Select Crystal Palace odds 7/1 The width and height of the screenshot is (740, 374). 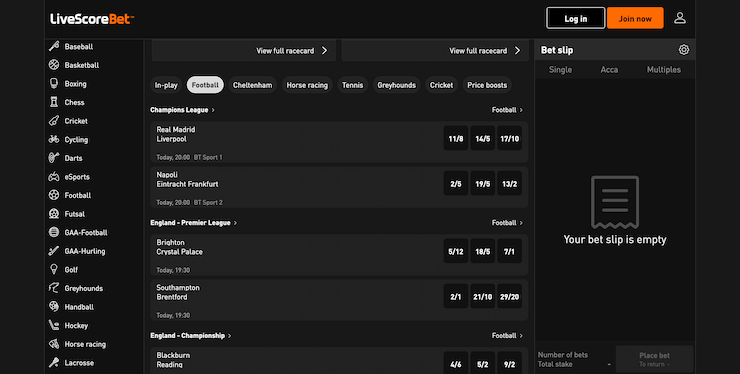coord(510,251)
